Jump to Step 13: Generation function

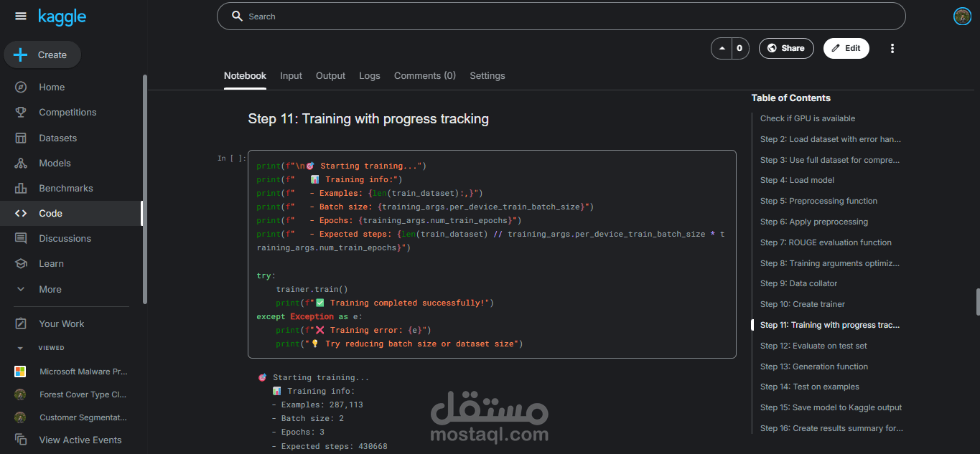[814, 366]
